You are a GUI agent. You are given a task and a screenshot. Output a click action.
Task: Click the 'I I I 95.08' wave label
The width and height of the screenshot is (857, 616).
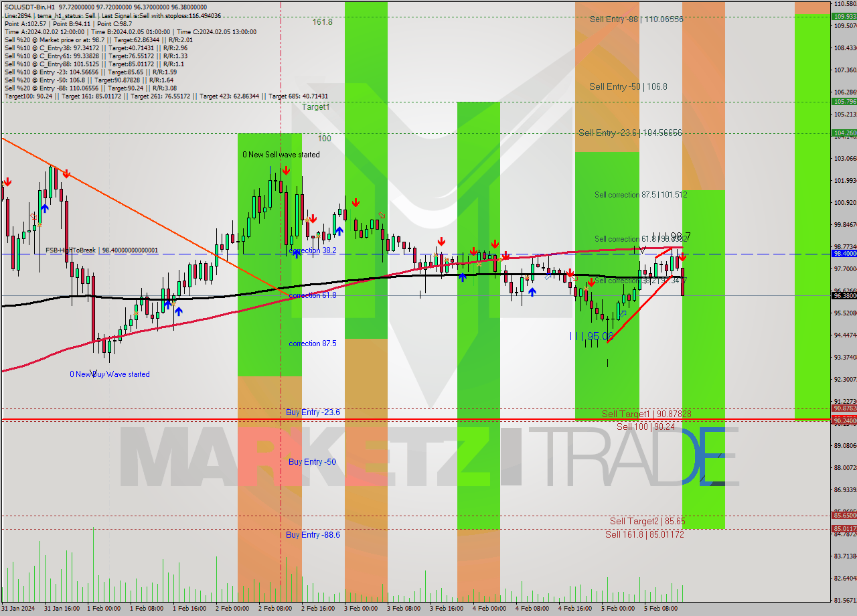[x=591, y=336]
